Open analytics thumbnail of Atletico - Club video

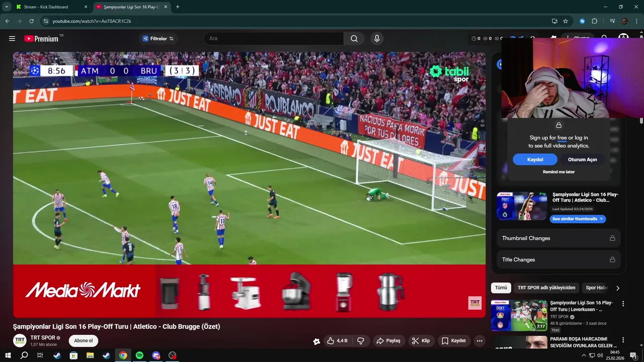pyautogui.click(x=522, y=206)
